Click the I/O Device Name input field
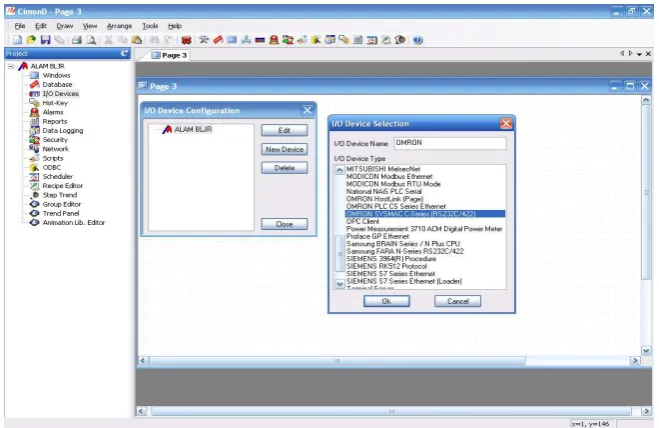Image resolution: width=659 pixels, height=428 pixels. (450, 143)
